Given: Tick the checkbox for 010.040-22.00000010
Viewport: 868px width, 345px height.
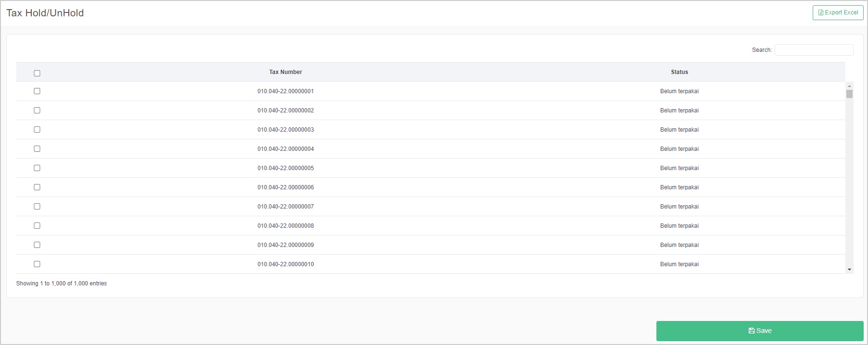Looking at the screenshot, I should coord(37,264).
